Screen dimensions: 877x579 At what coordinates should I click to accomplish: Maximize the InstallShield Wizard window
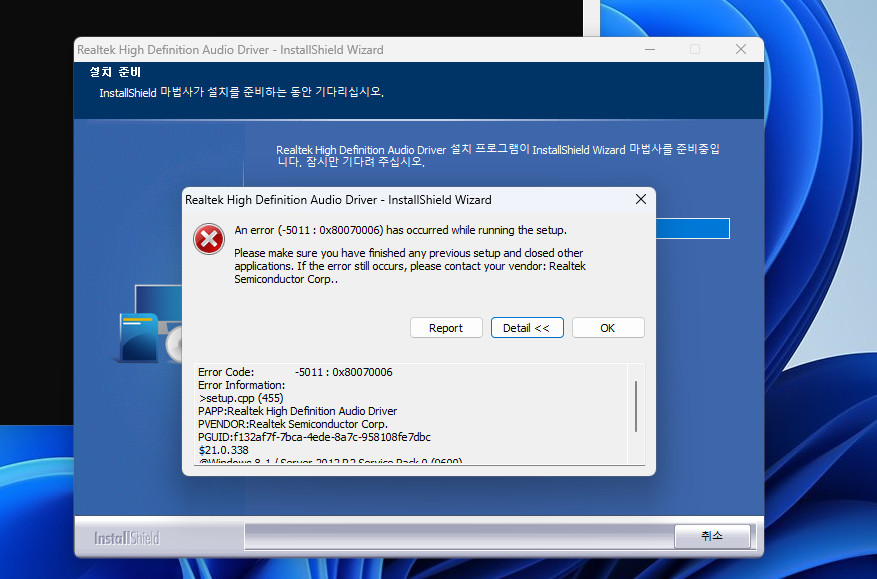pos(694,48)
